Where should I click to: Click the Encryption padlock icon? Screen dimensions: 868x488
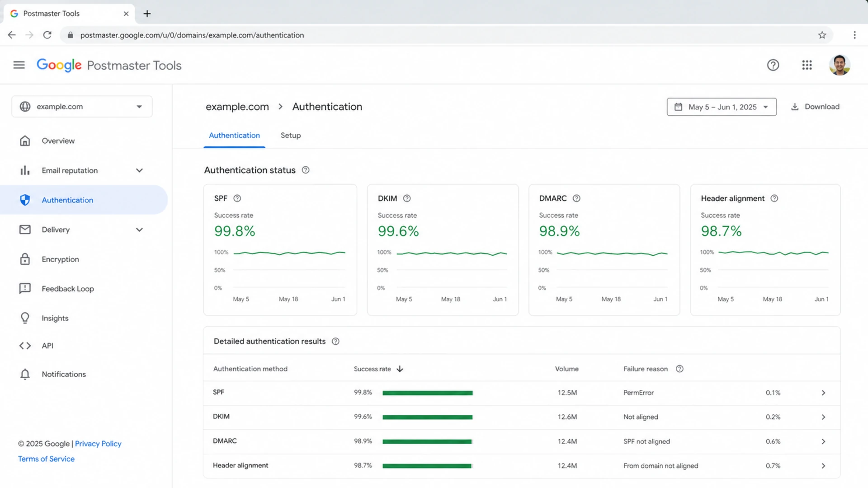[x=25, y=259]
